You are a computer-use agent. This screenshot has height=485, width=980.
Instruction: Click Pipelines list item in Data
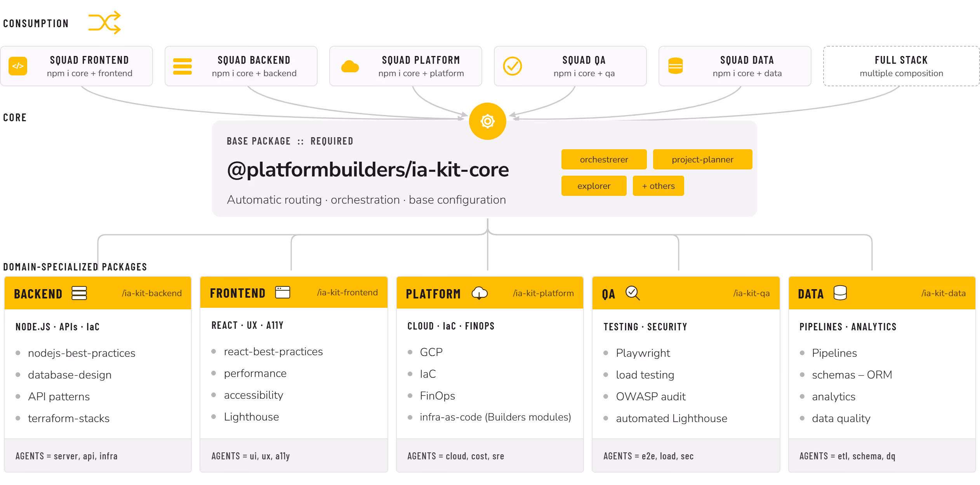(834, 353)
